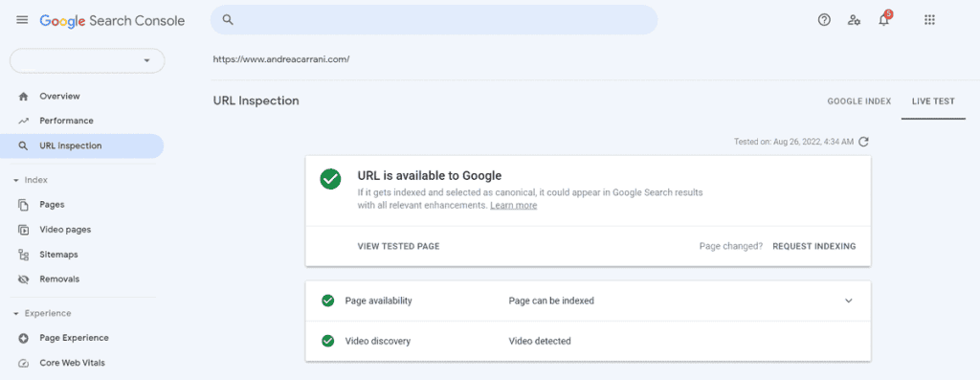Click the 'Page changed?' label

click(x=730, y=246)
